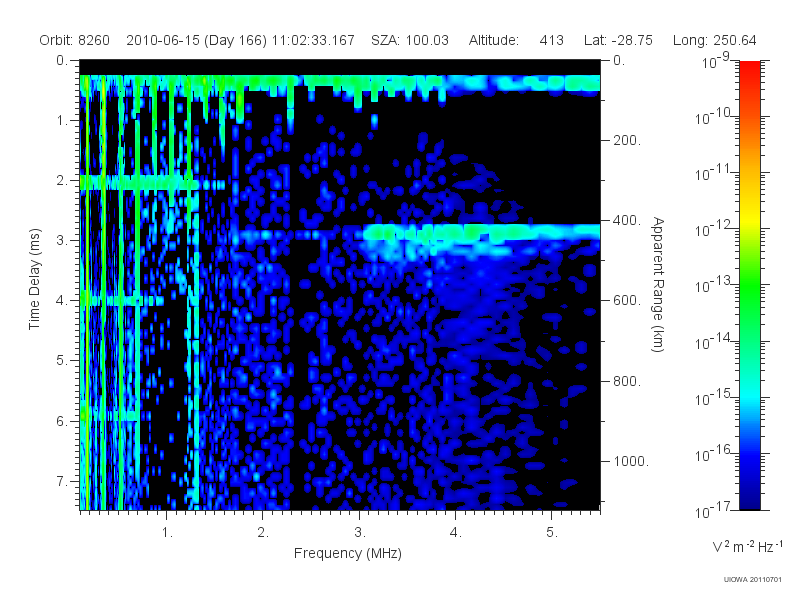The width and height of the screenshot is (800, 600).
Task: Click the date 2010-06-15 (Day 166) text
Action: point(196,40)
